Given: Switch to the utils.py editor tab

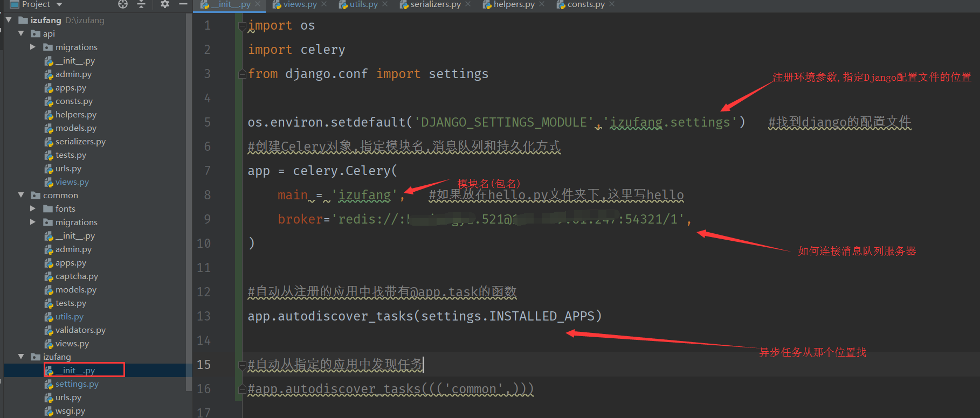Looking at the screenshot, I should pos(363,4).
